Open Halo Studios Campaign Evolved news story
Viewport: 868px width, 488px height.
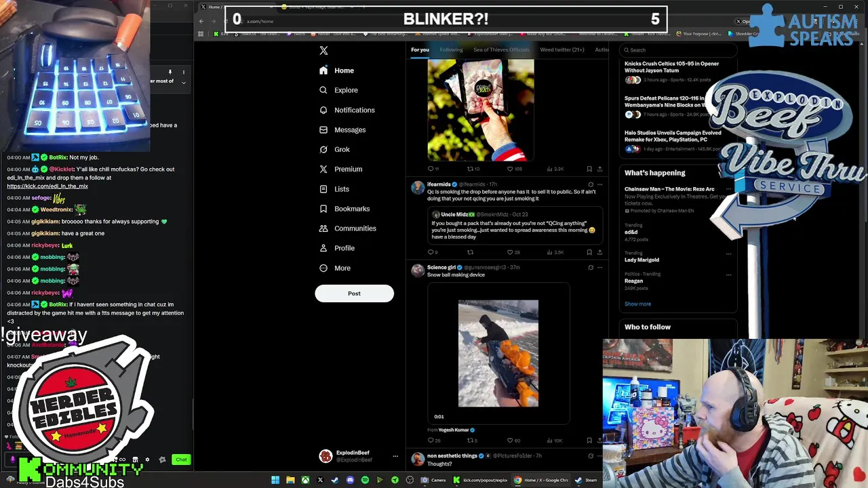click(673, 136)
